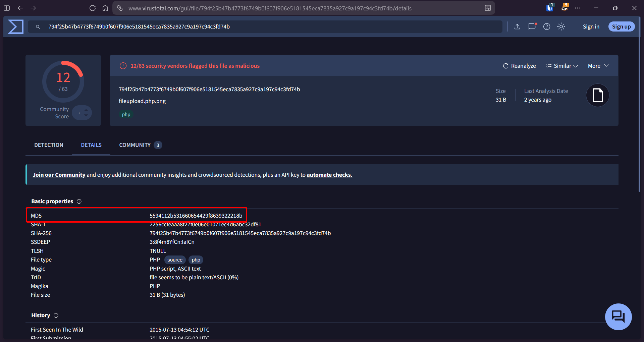Open the Bitwarden extension icon
This screenshot has width=644, height=342.
tap(550, 7)
